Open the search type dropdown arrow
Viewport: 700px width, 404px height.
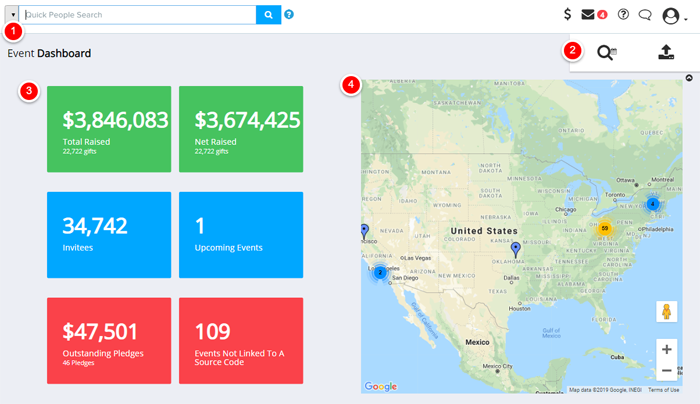tap(12, 15)
